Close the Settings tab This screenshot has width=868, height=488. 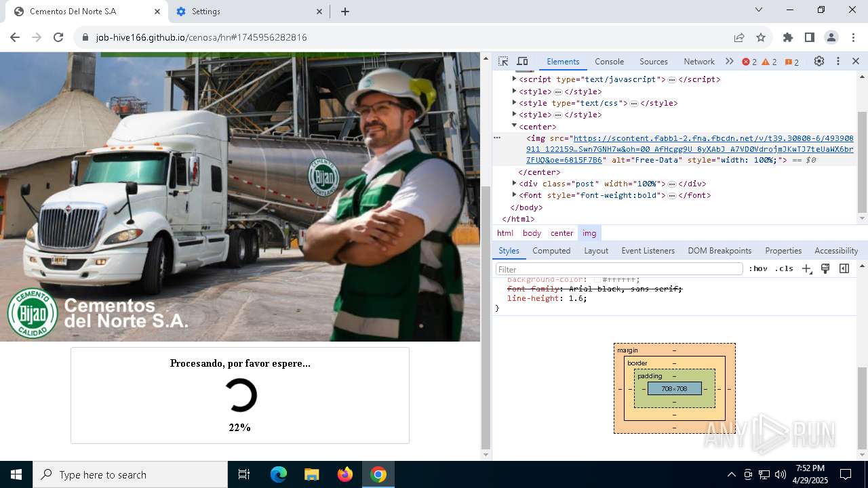(320, 12)
